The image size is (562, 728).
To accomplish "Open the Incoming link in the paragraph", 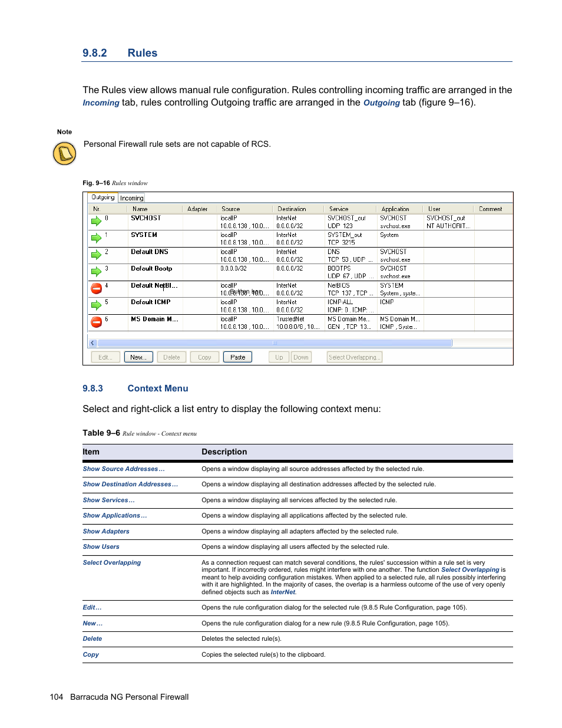I will 101,103.
